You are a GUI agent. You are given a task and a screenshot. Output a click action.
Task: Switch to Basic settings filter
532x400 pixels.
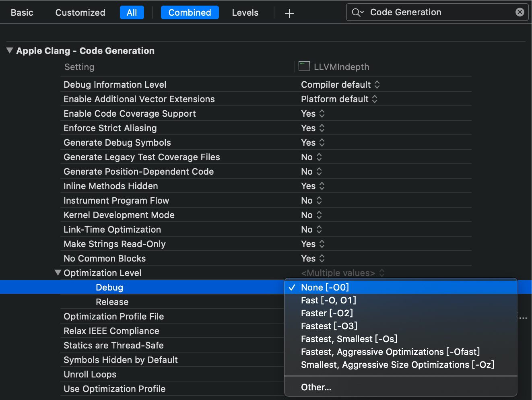[x=22, y=12]
